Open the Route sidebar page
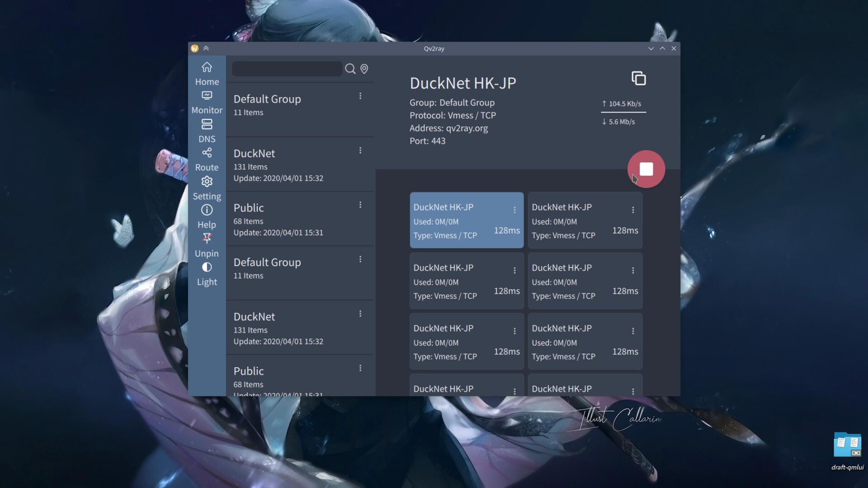Viewport: 868px width, 488px height. tap(207, 159)
